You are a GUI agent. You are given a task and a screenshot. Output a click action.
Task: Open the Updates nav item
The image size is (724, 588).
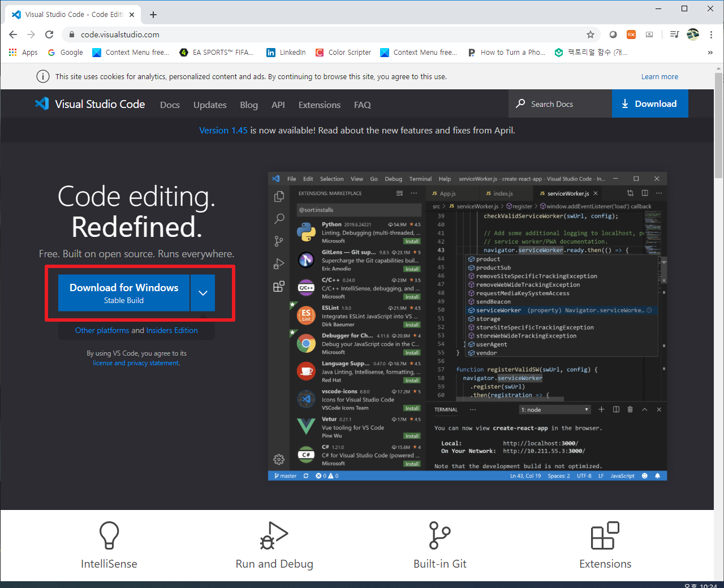(210, 105)
